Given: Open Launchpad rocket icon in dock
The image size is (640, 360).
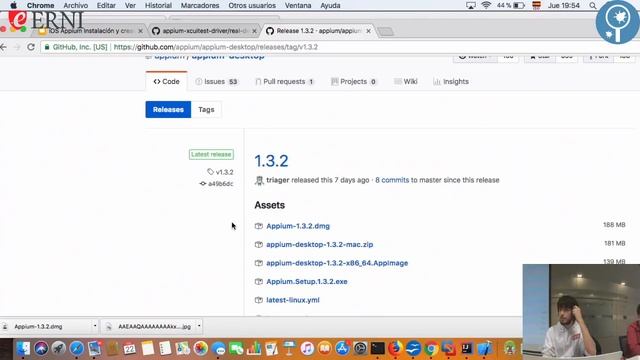Looking at the screenshot, I should click(x=59, y=349).
